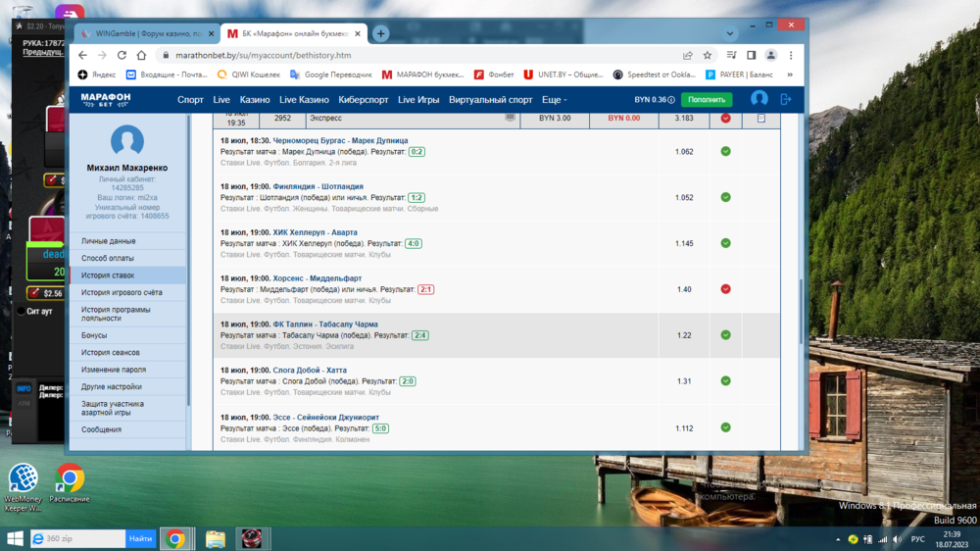Open Chrome from the Windows taskbar
This screenshot has height=551, width=980.
pyautogui.click(x=175, y=538)
